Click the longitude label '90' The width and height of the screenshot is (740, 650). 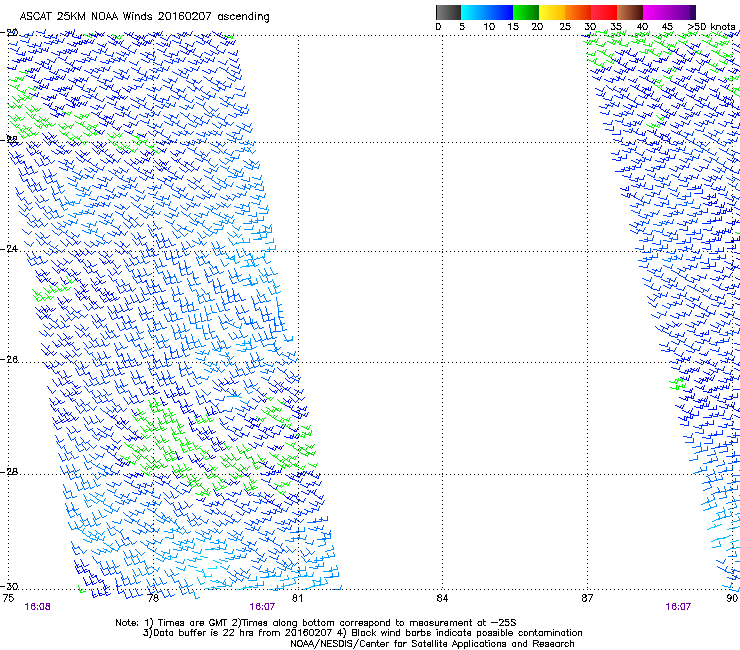[732, 598]
